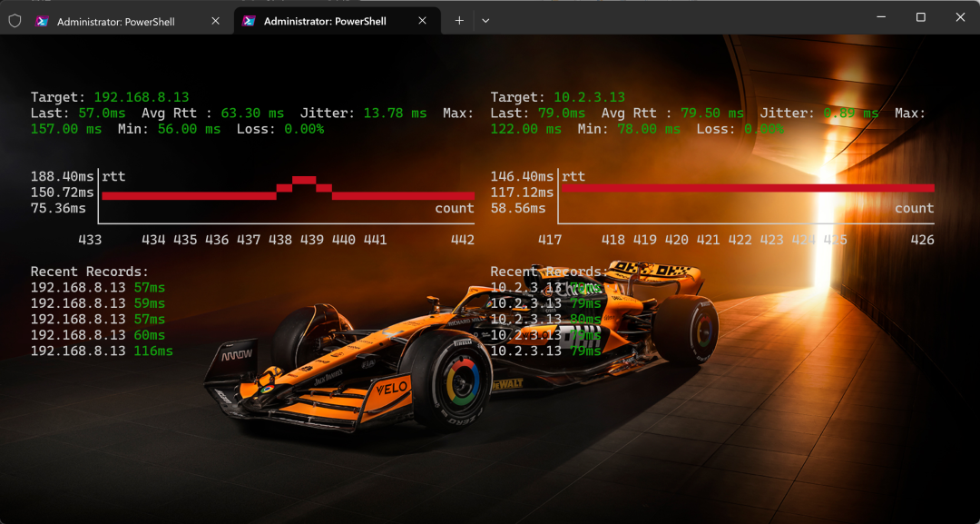Click the record 10.2.3.13 80ms
Viewport: 980px width, 524px height.
pos(546,320)
